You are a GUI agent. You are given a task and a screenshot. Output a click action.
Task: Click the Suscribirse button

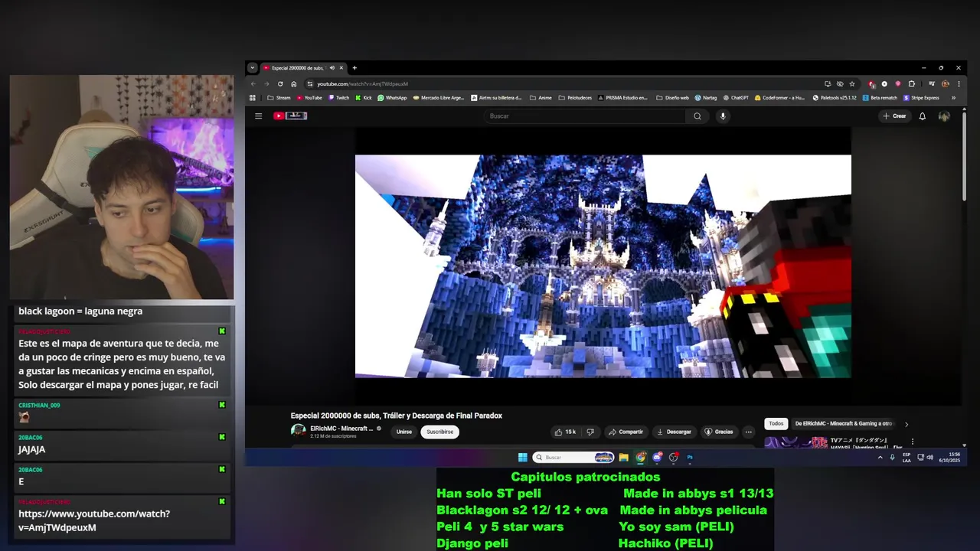[x=439, y=432]
